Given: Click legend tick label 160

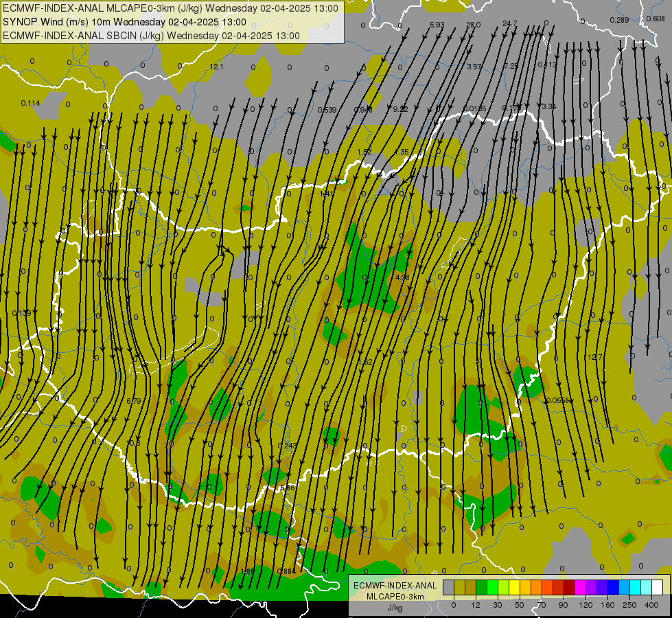Looking at the screenshot, I should coord(607,605).
